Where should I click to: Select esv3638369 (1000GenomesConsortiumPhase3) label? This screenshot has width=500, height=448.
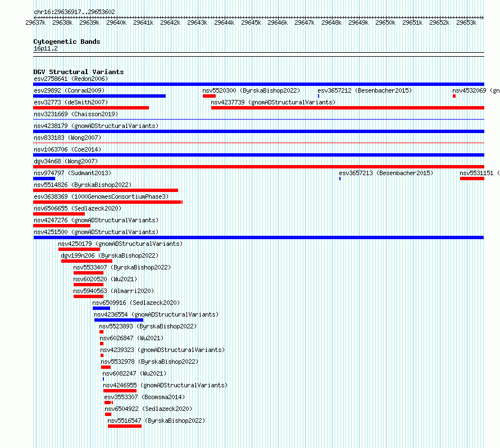(x=101, y=196)
